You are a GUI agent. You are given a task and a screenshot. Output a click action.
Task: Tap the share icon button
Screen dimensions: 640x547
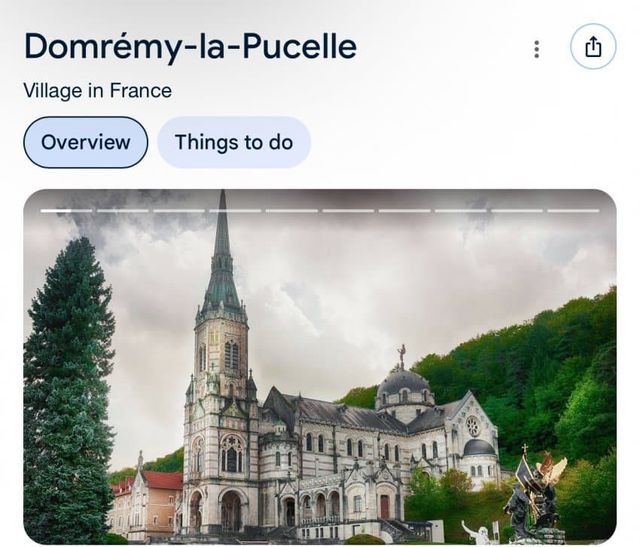pyautogui.click(x=593, y=47)
